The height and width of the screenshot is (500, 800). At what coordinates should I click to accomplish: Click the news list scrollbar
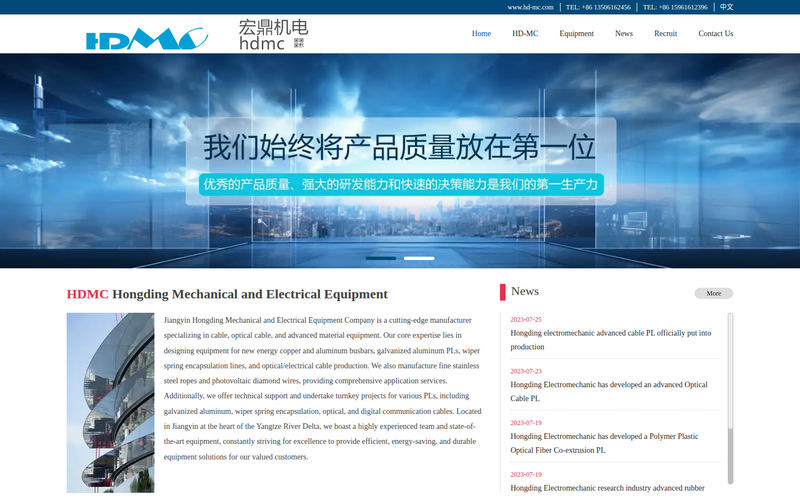pos(730,398)
